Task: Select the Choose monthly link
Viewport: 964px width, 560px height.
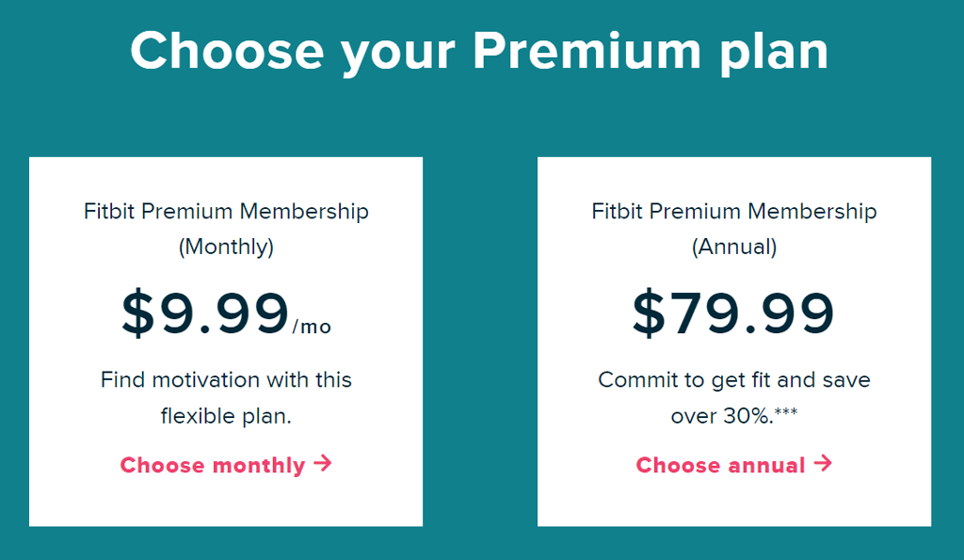Action: coord(213,465)
